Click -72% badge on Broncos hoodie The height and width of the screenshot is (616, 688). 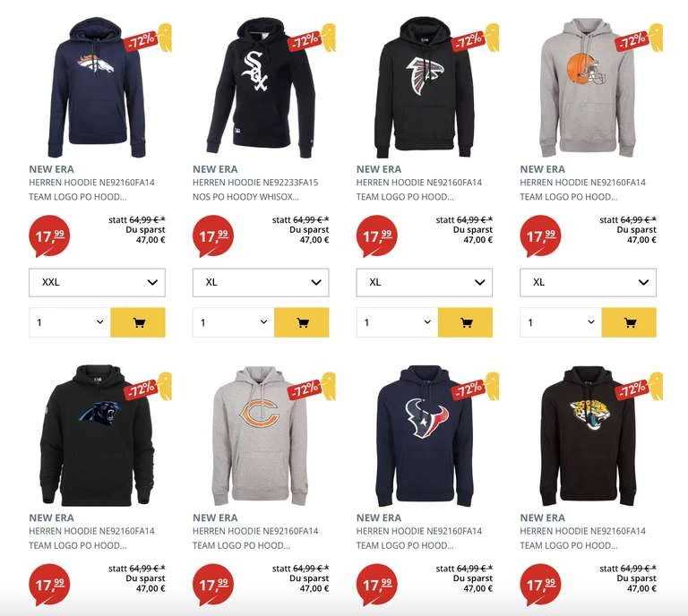142,41
